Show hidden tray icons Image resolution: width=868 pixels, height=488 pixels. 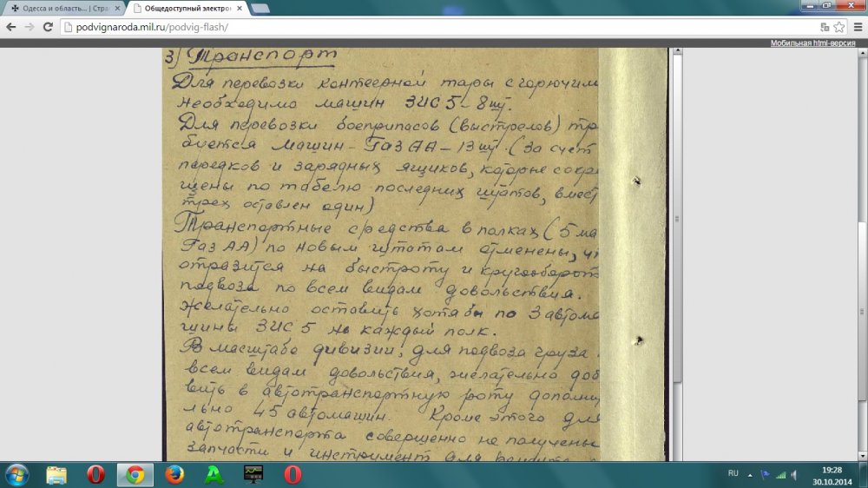tap(750, 475)
